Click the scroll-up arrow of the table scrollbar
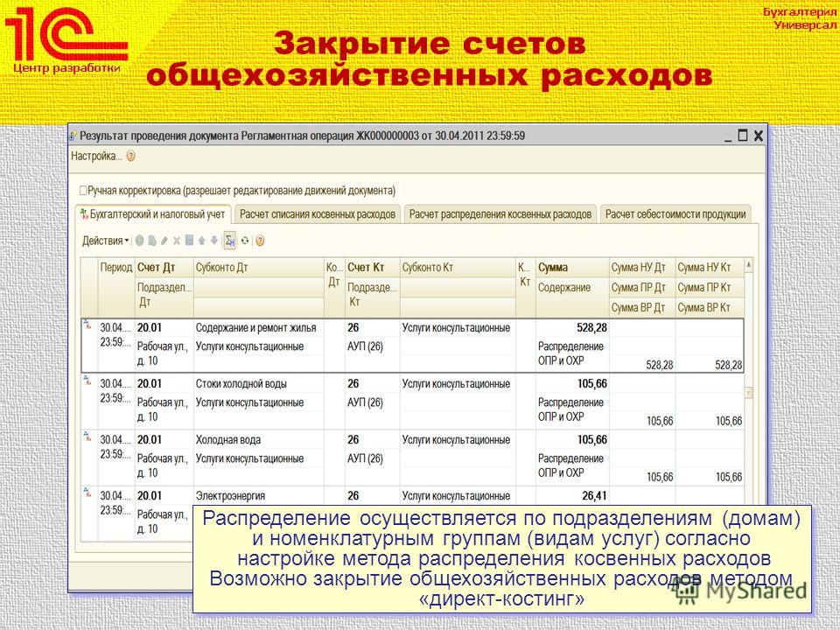The width and height of the screenshot is (840, 630). tap(749, 264)
